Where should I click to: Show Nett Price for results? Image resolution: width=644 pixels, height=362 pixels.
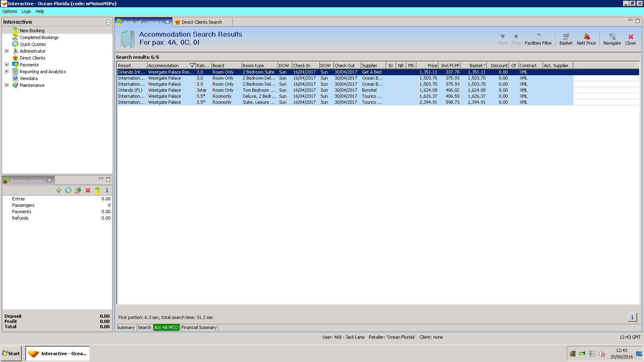[586, 39]
